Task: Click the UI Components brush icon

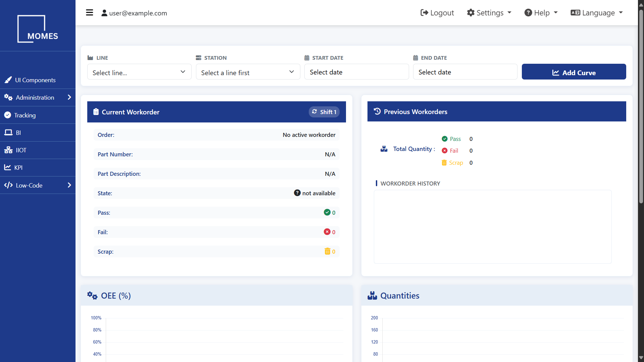Action: click(8, 80)
